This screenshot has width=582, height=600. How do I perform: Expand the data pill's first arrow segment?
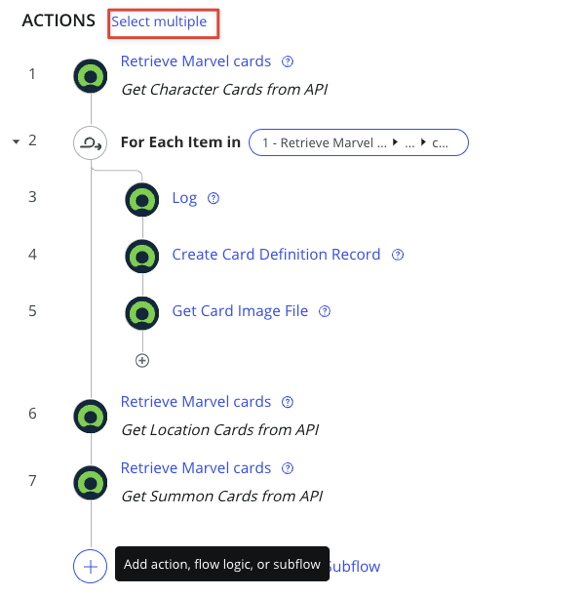coord(395,142)
